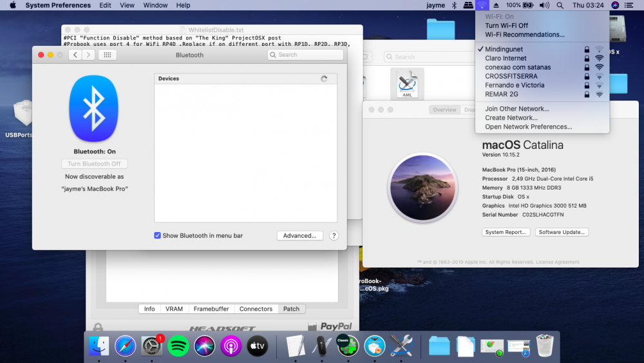The height and width of the screenshot is (363, 644).
Task: Click the Bluetooth preferences search field
Action: (x=305, y=55)
